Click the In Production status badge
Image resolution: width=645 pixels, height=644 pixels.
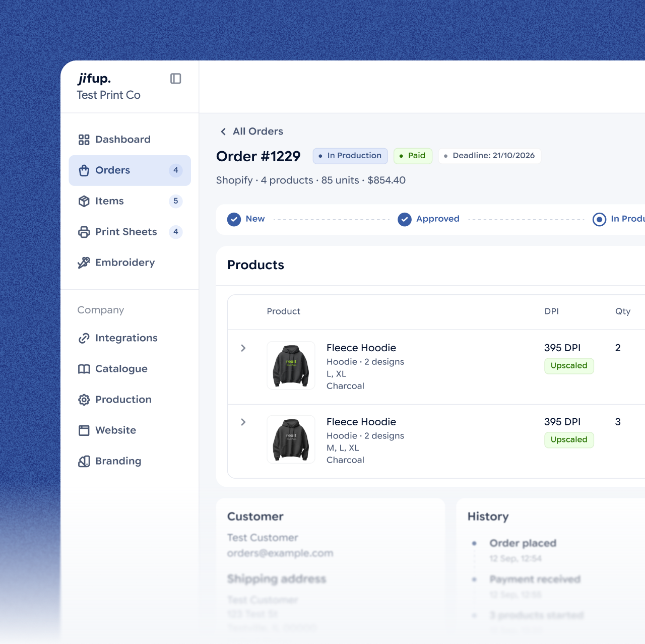(x=350, y=156)
